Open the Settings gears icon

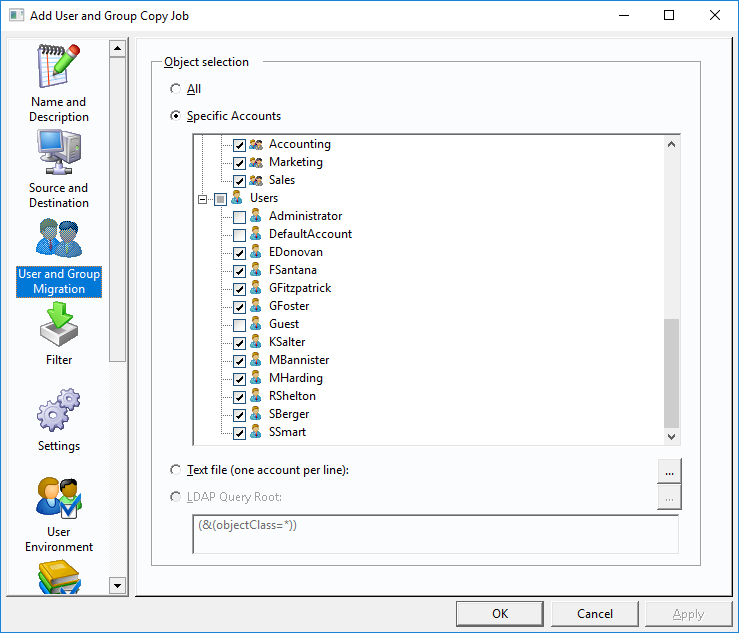(59, 410)
